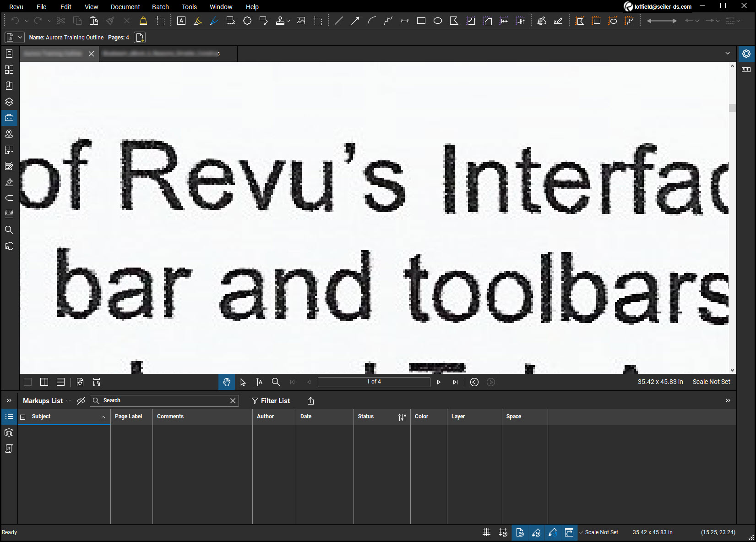Open the Edit menu
This screenshot has width=756, height=542.
(66, 7)
